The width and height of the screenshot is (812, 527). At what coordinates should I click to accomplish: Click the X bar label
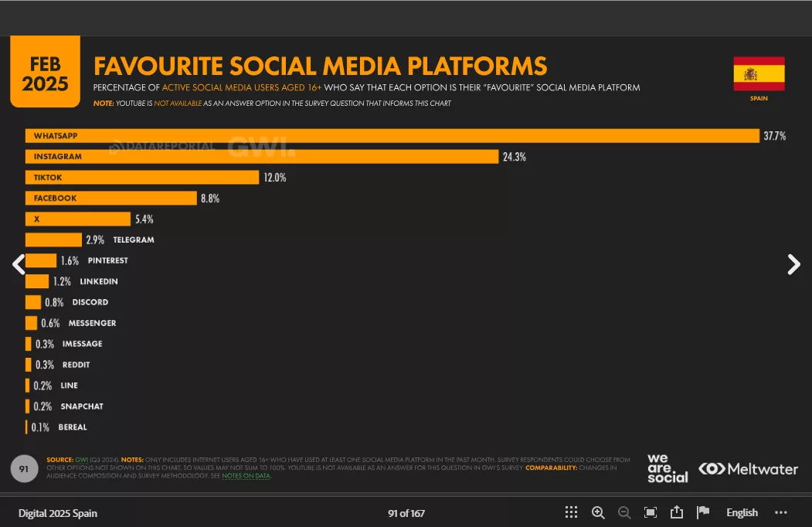37,219
